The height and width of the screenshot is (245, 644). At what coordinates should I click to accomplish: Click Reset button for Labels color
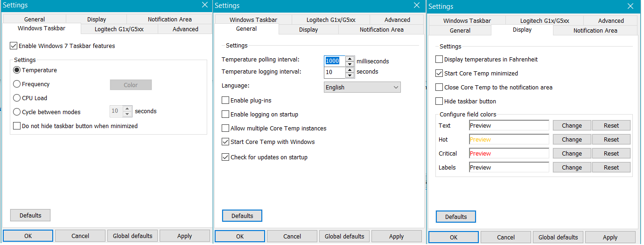point(611,167)
